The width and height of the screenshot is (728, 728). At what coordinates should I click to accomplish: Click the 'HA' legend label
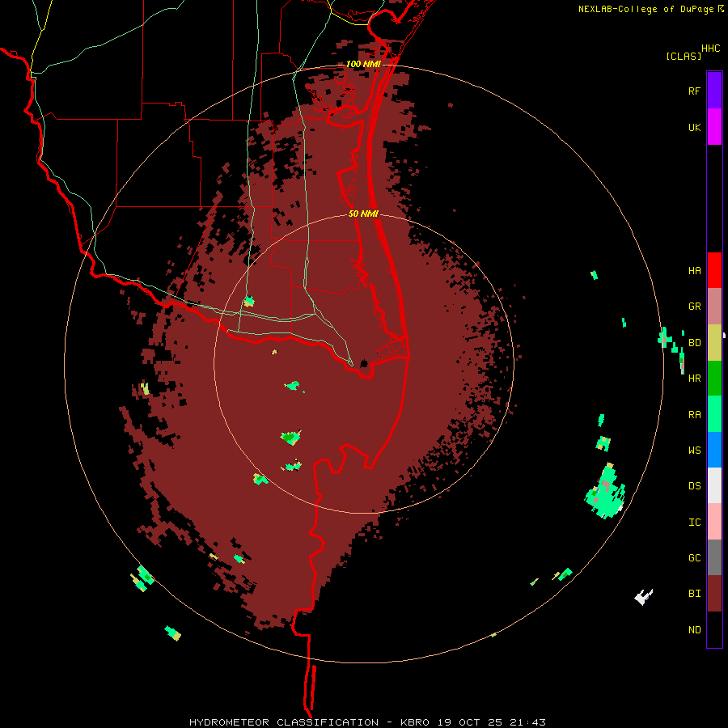(x=694, y=270)
